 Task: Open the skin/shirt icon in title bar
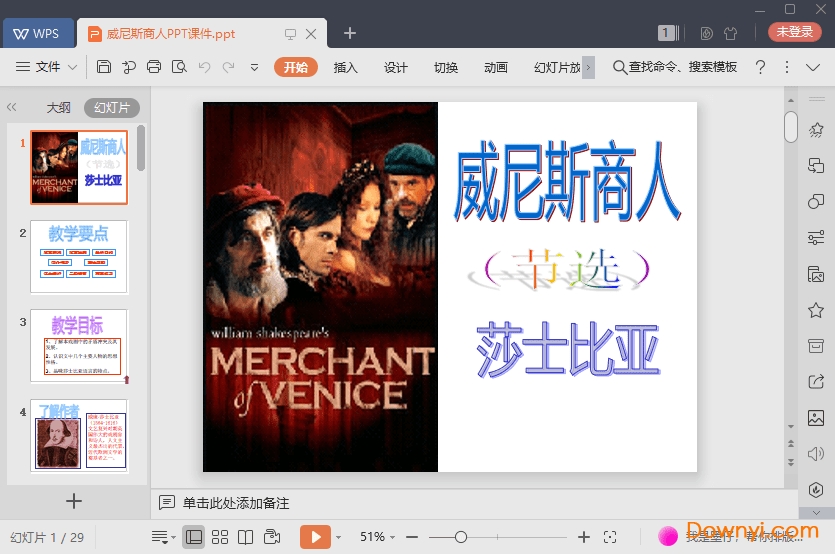coord(731,34)
